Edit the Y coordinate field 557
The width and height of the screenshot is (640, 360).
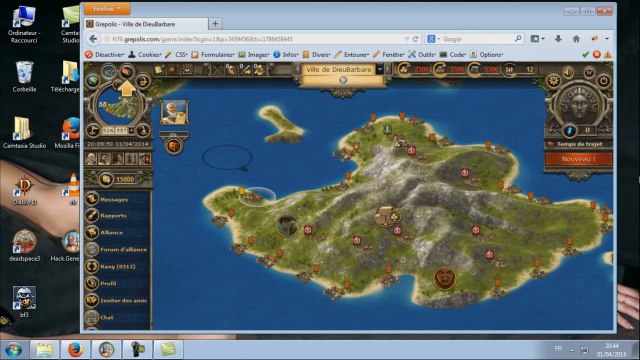[x=121, y=131]
